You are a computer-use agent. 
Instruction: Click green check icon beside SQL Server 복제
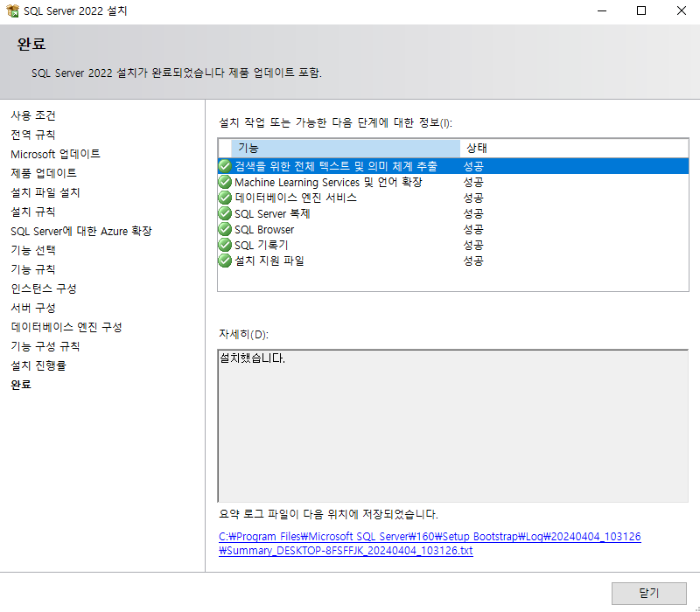(225, 213)
